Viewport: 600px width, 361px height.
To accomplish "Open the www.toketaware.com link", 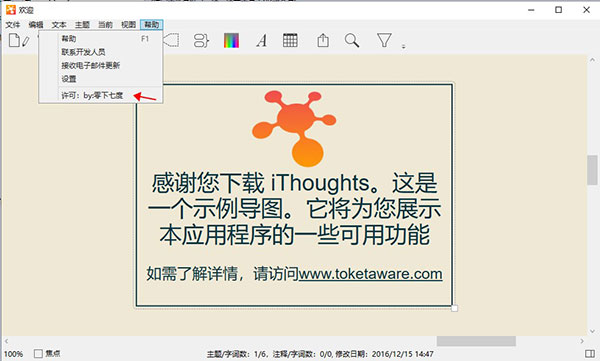I will coord(370,274).
